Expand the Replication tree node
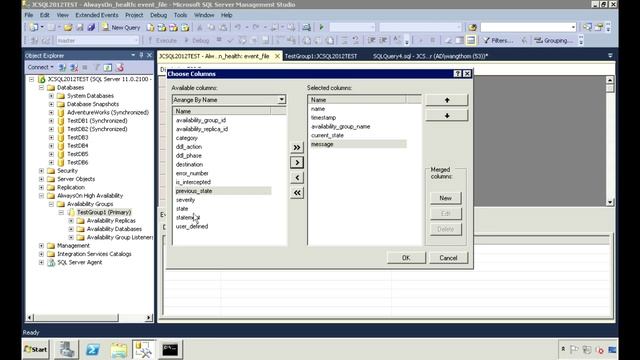Image resolution: width=640 pixels, height=360 pixels. pos(41,187)
